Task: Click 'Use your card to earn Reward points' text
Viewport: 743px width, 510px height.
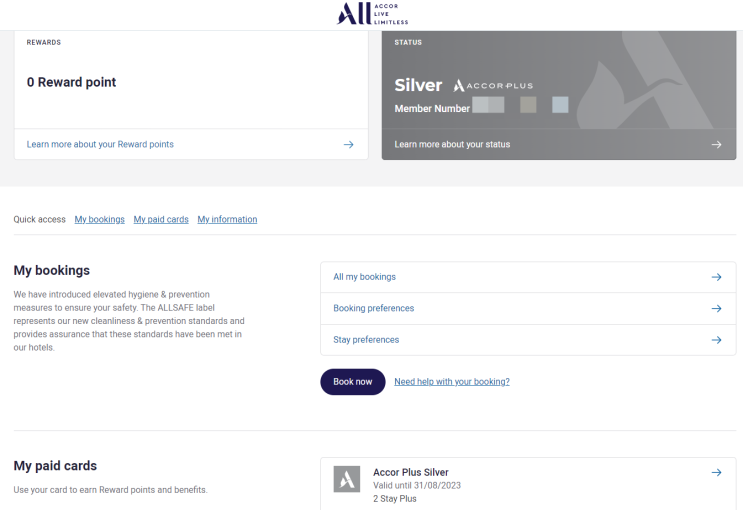Action: click(110, 490)
